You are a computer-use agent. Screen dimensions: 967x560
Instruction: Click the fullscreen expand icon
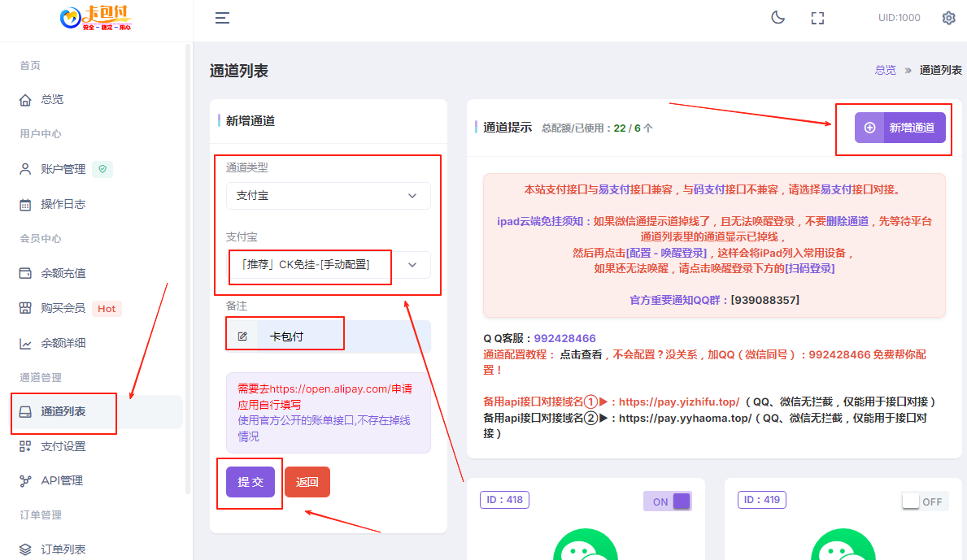tap(817, 17)
